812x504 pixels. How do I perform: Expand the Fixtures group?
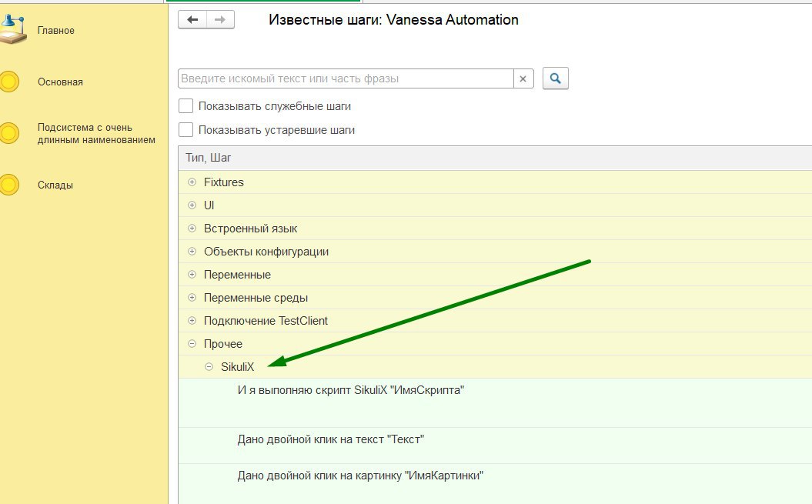192,182
